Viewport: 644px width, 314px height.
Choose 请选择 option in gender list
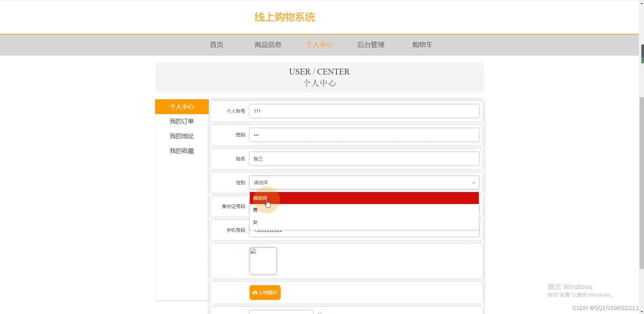coord(364,198)
